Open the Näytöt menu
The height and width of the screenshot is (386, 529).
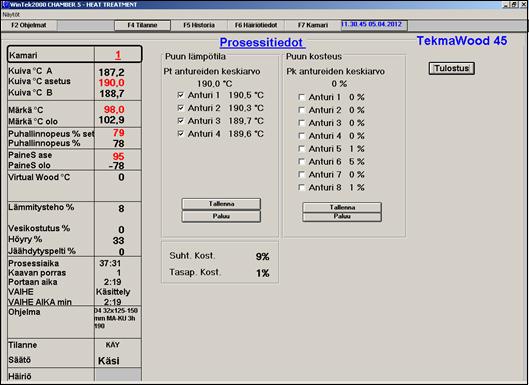[11, 15]
